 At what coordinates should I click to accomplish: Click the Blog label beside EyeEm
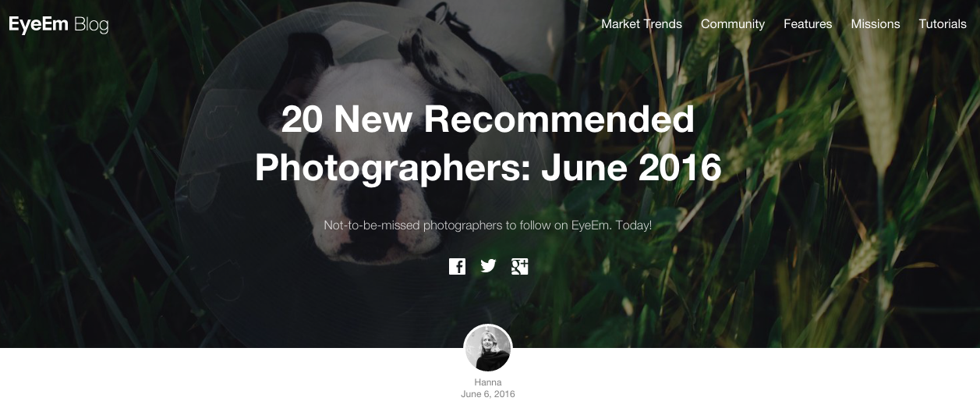click(91, 25)
